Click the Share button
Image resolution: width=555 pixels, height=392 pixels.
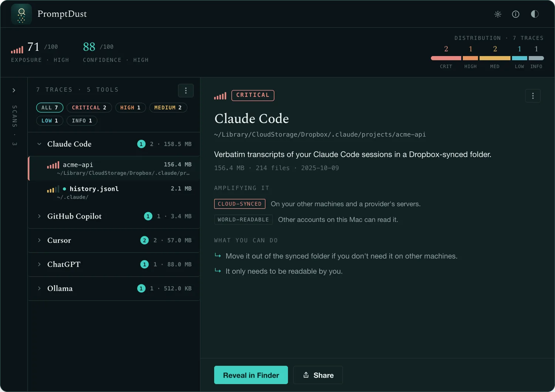coord(318,375)
